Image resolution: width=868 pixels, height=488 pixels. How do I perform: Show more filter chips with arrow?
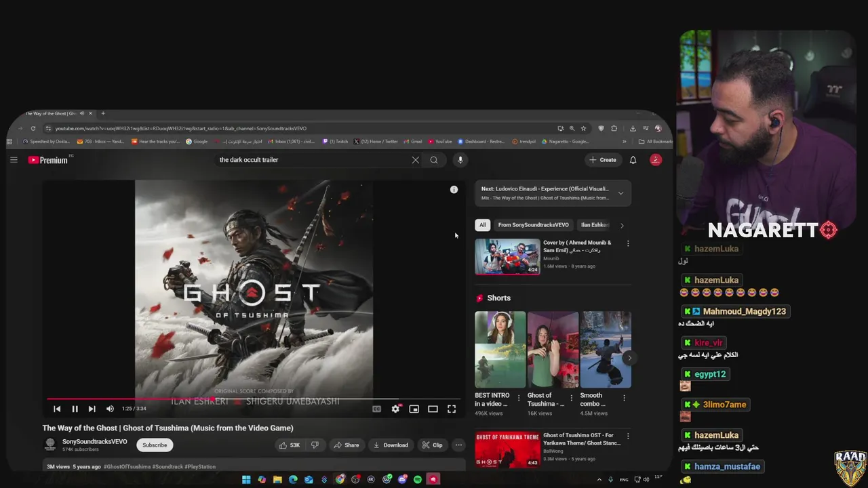pyautogui.click(x=622, y=225)
